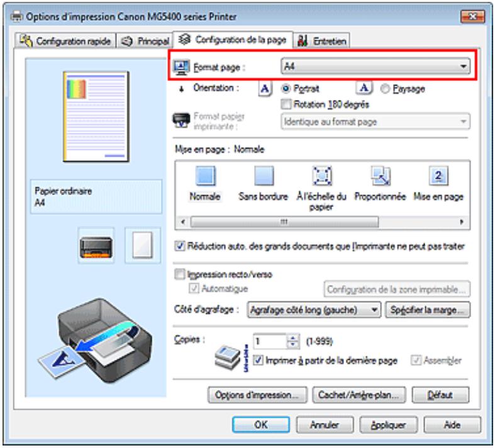The image size is (495, 448).
Task: Click the portrait orientation A icon
Action: coord(265,89)
